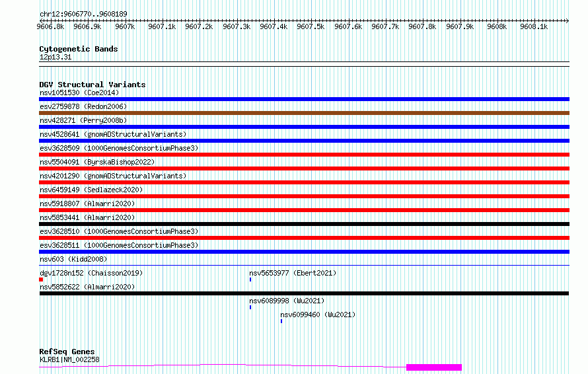This screenshot has height=374, width=588.
Task: Open esv3628510 (1000GenomesConsortiumPhase3) label
Action: 119,231
